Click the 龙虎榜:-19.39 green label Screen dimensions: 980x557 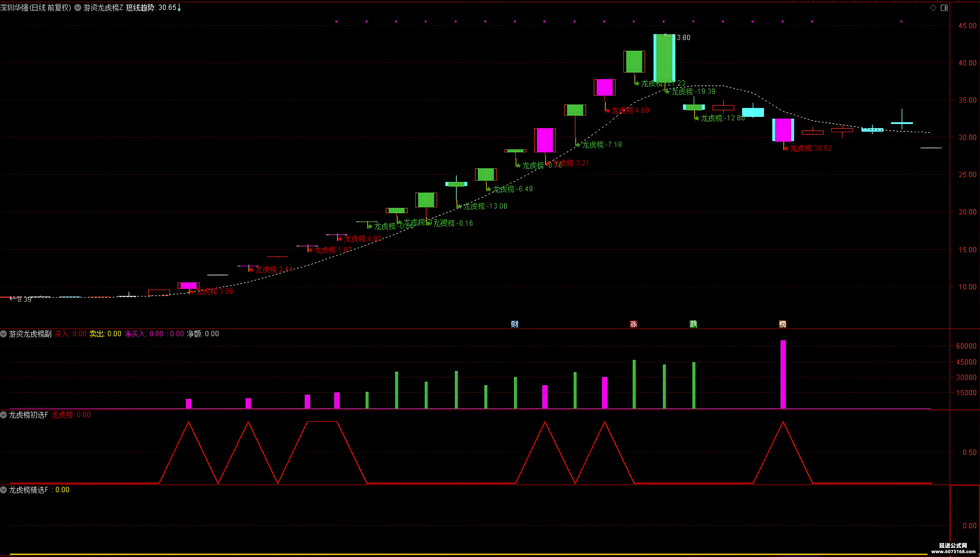pyautogui.click(x=693, y=91)
